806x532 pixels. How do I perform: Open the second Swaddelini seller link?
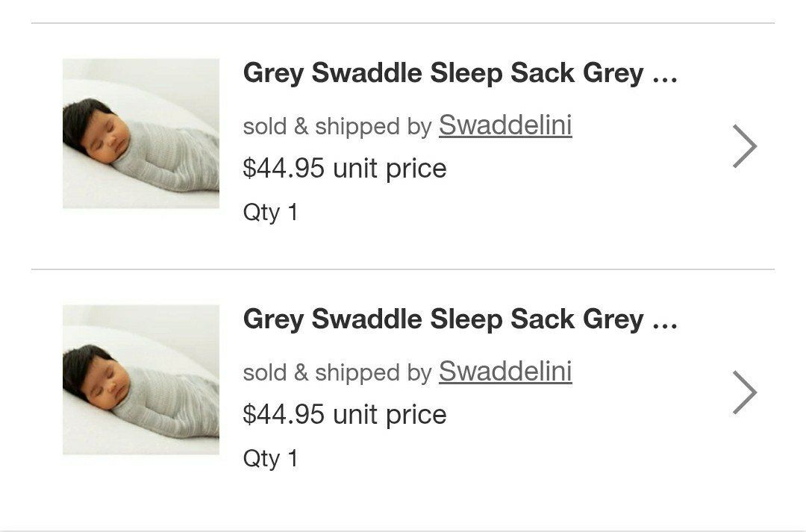pyautogui.click(x=505, y=372)
